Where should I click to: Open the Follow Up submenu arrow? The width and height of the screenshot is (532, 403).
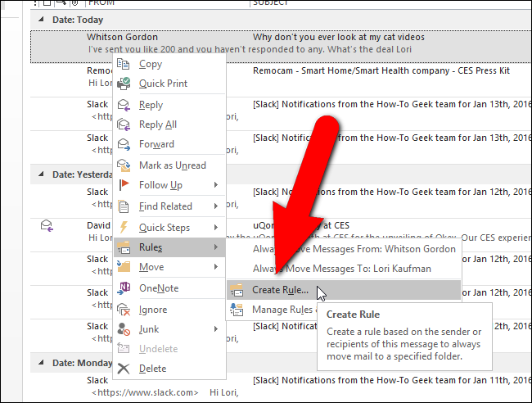216,184
